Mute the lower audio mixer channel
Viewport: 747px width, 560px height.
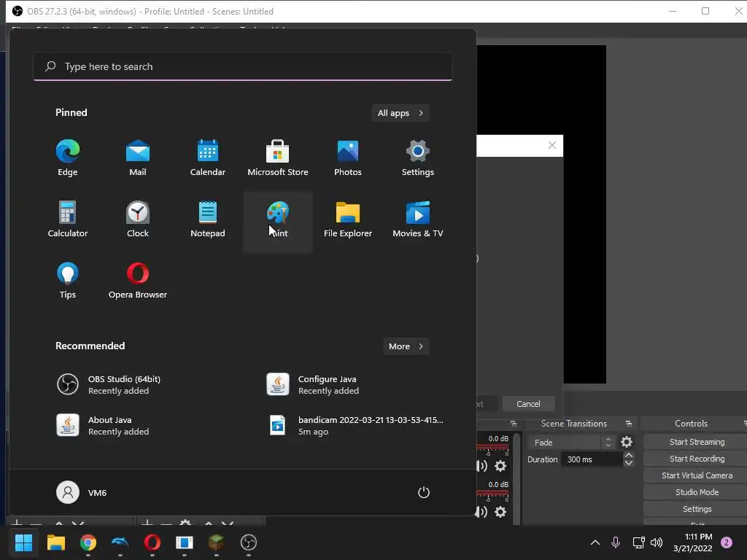pyautogui.click(x=481, y=512)
